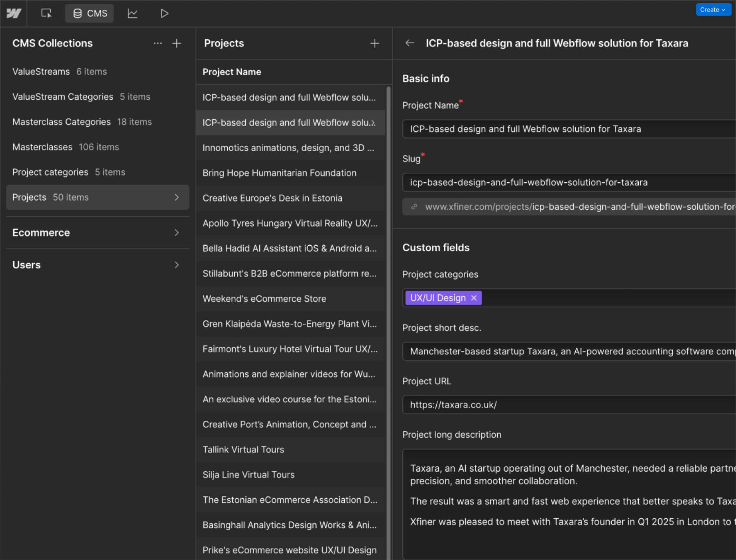
Task: Select Silja Line Virtual Tours project
Action: click(x=290, y=475)
